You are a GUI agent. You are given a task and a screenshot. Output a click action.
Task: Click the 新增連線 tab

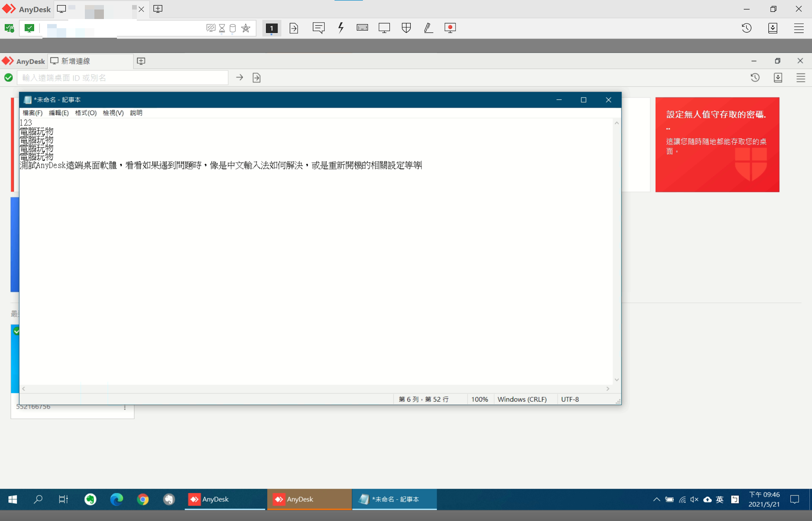pyautogui.click(x=75, y=61)
